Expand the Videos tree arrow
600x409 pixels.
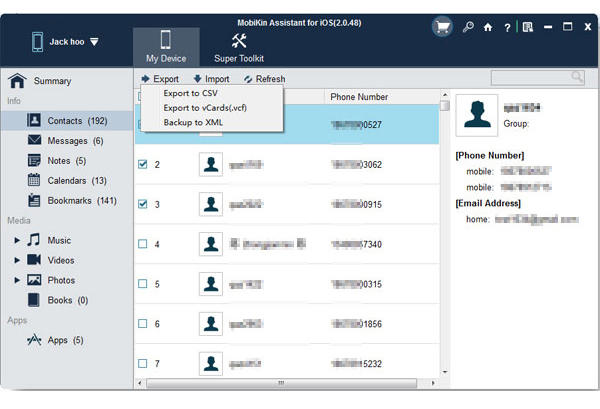click(x=17, y=260)
